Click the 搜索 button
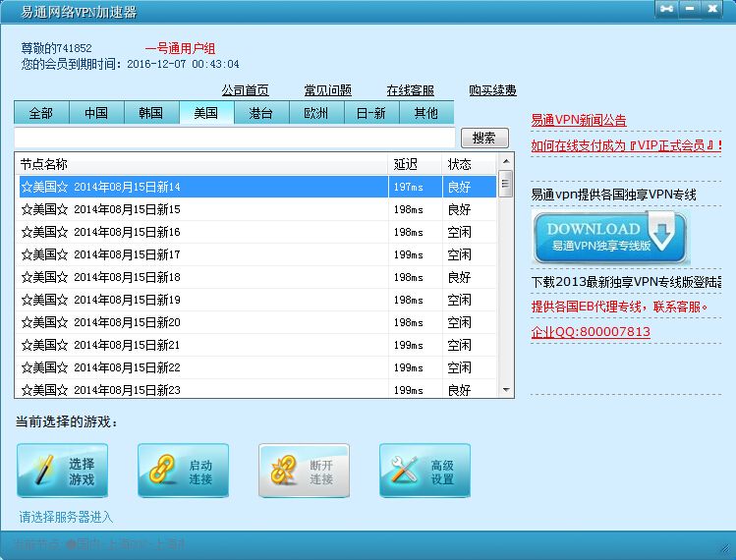This screenshot has height=560, width=736. 484,139
